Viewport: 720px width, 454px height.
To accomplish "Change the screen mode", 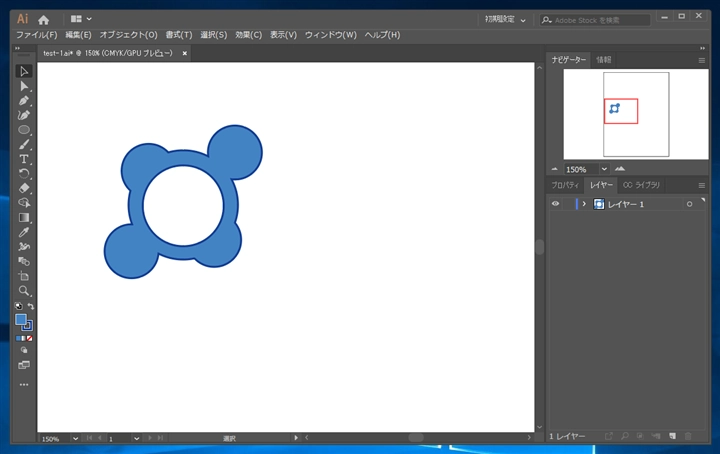I will click(x=24, y=365).
